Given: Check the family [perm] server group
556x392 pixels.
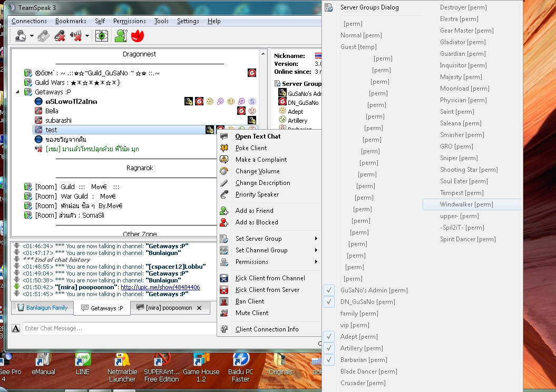Looking at the screenshot, I should tap(359, 313).
